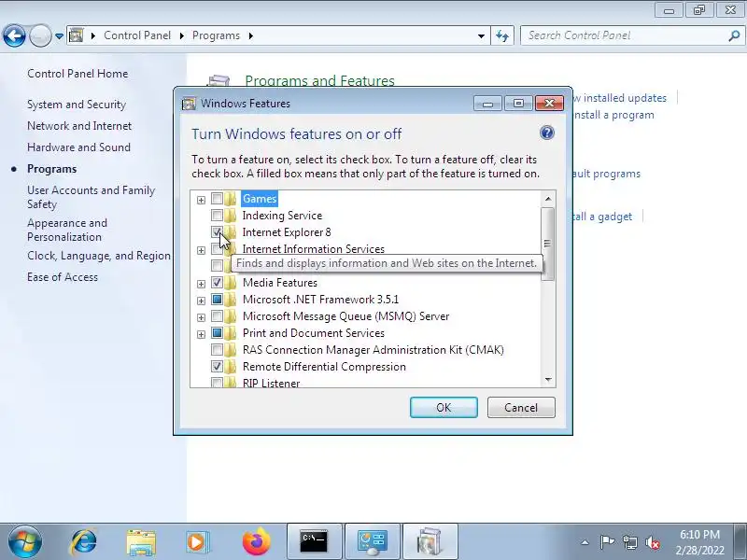This screenshot has width=747, height=560.
Task: Click the help question mark icon
Action: pyautogui.click(x=547, y=133)
